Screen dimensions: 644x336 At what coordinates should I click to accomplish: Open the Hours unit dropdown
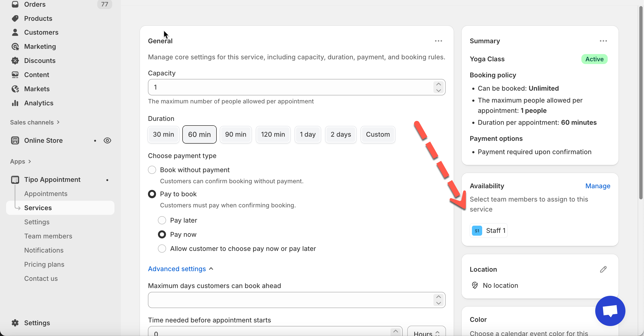[x=426, y=333]
